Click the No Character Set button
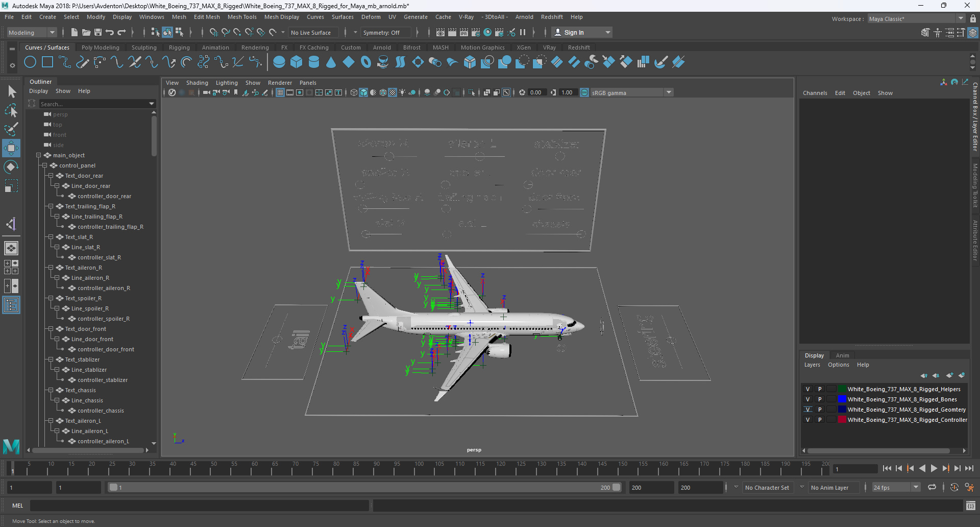Viewport: 980px width, 527px height. (x=767, y=488)
